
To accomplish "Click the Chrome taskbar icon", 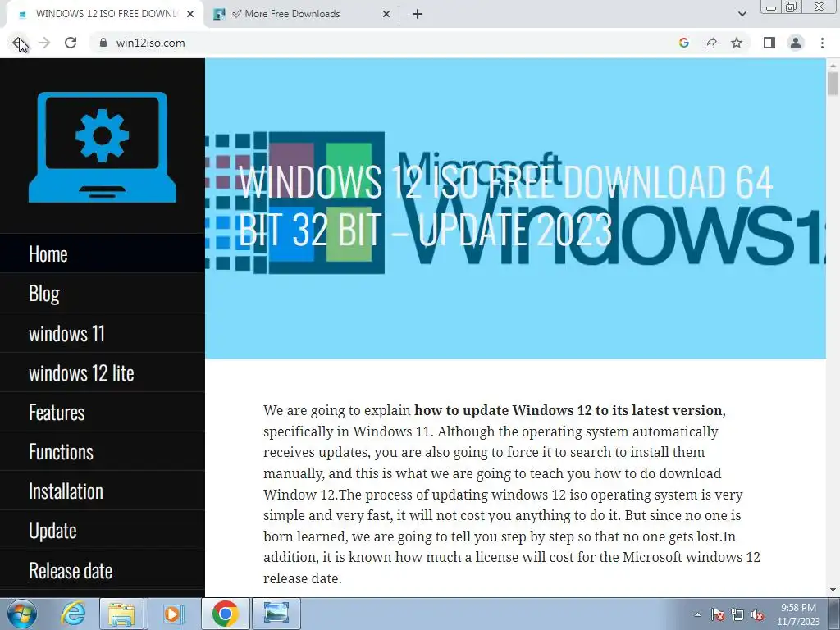I will [x=225, y=614].
